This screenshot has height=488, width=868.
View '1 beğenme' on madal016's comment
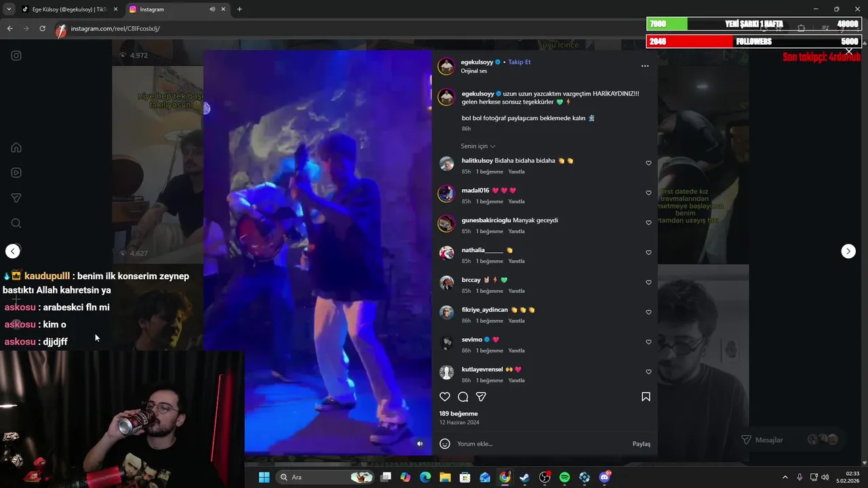(x=489, y=201)
